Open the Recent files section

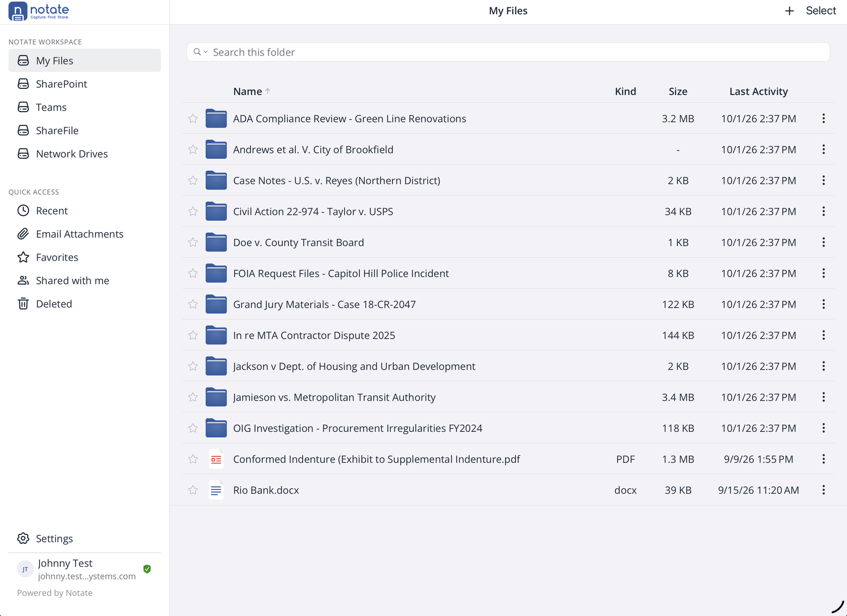[85, 211]
